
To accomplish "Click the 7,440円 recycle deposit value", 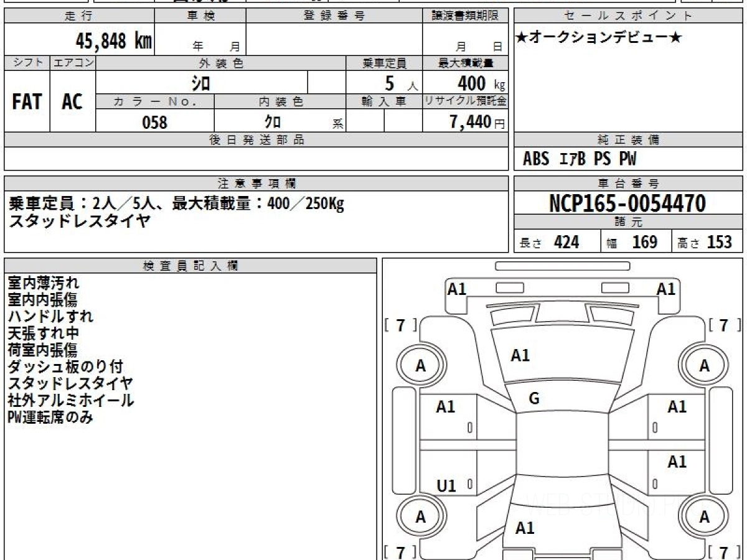I will 477,122.
